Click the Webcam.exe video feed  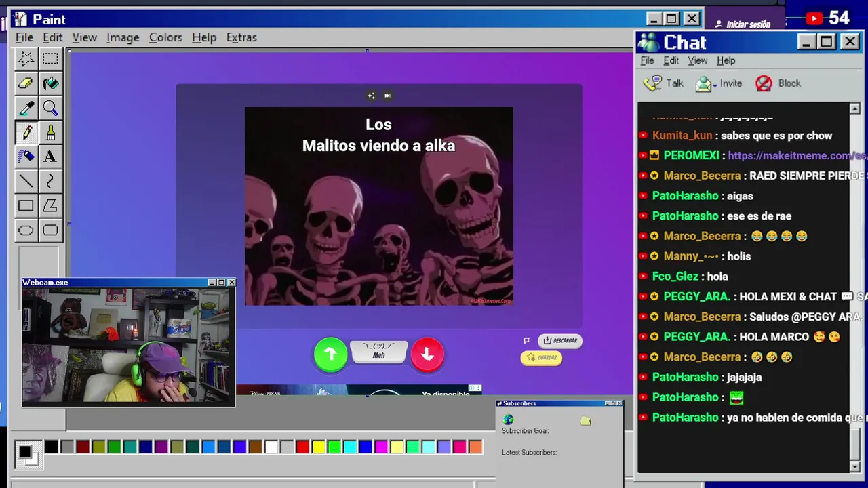tap(129, 346)
